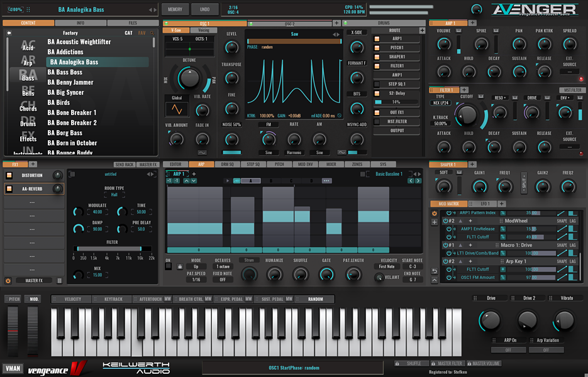Click the mod matrix collapse up-arrow icon
This screenshot has width=588, height=377.
[x=435, y=280]
